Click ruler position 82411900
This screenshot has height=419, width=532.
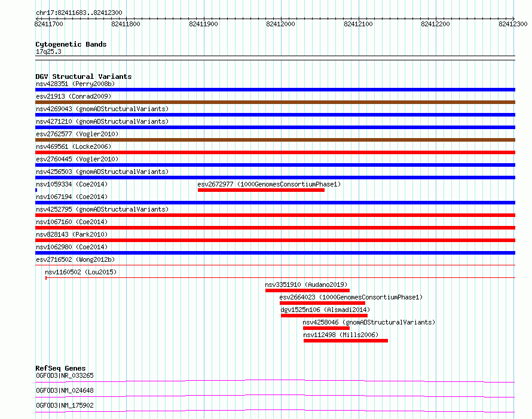coord(203,24)
